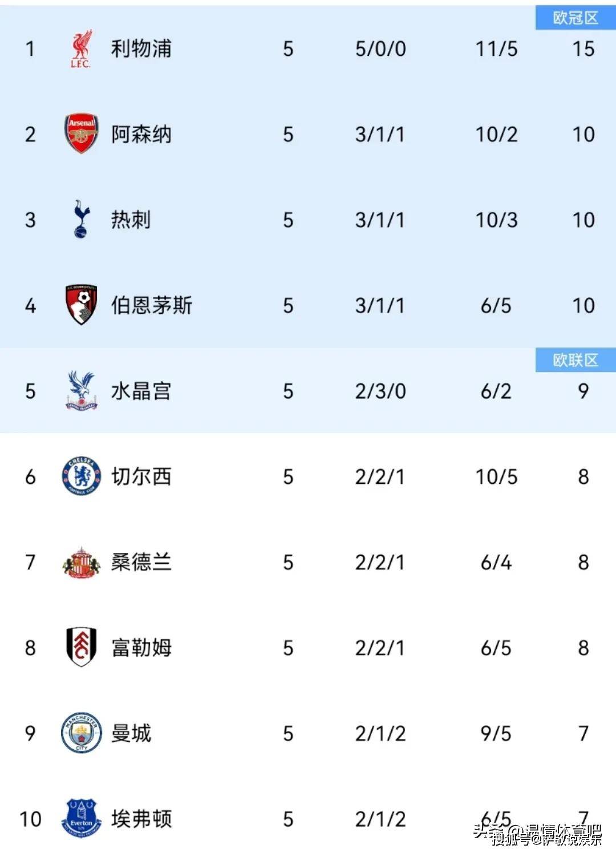The height and width of the screenshot is (853, 616).
Task: Select the Everton club badge
Action: 81,819
